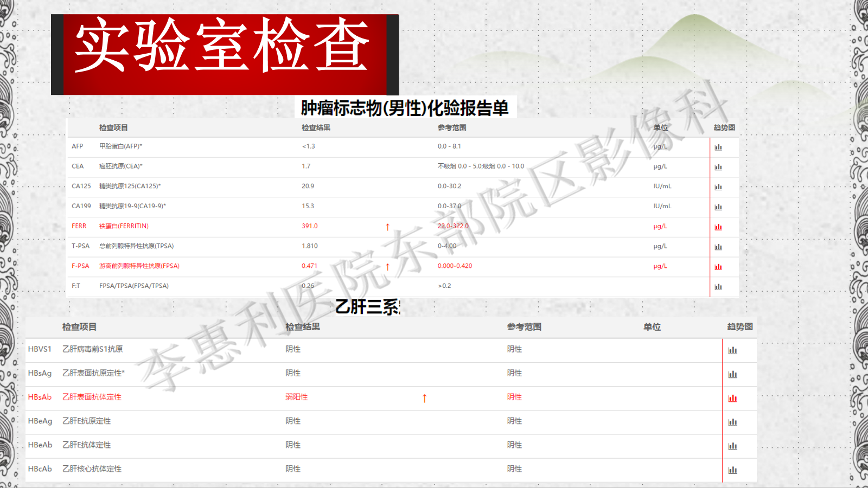
Task: Click ferritin reference range 22.0-322.0
Action: tap(453, 226)
